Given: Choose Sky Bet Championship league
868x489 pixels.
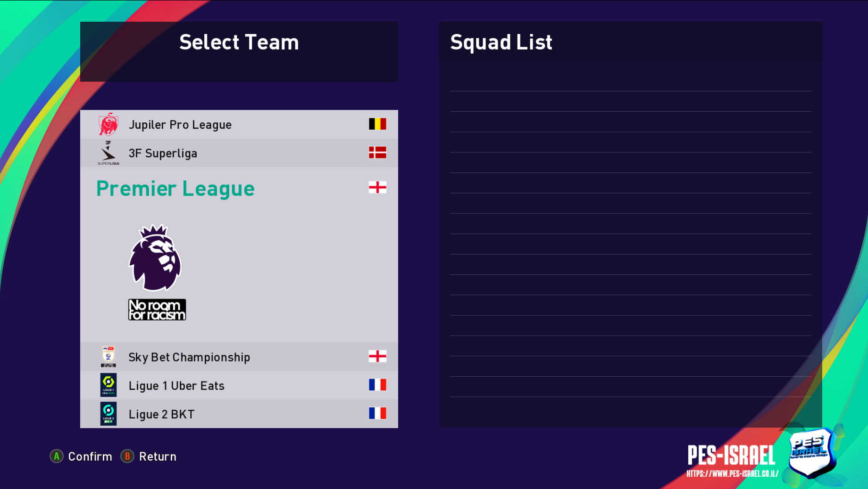Looking at the screenshot, I should [x=189, y=357].
